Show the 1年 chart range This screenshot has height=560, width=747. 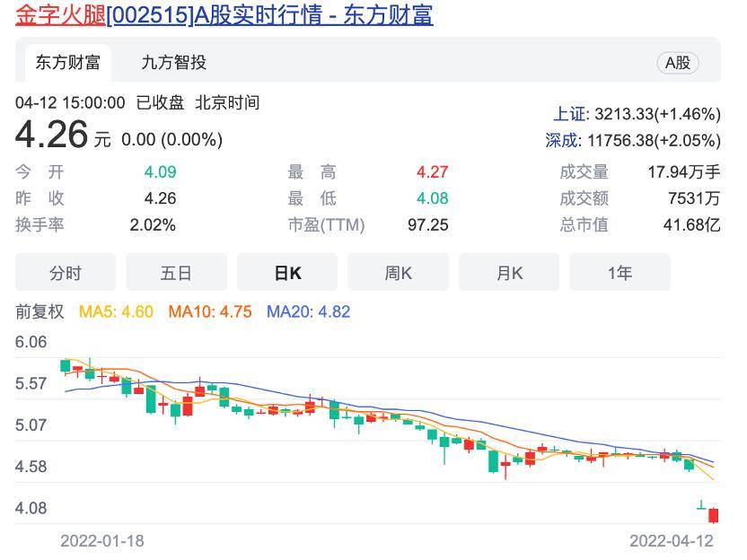[620, 273]
